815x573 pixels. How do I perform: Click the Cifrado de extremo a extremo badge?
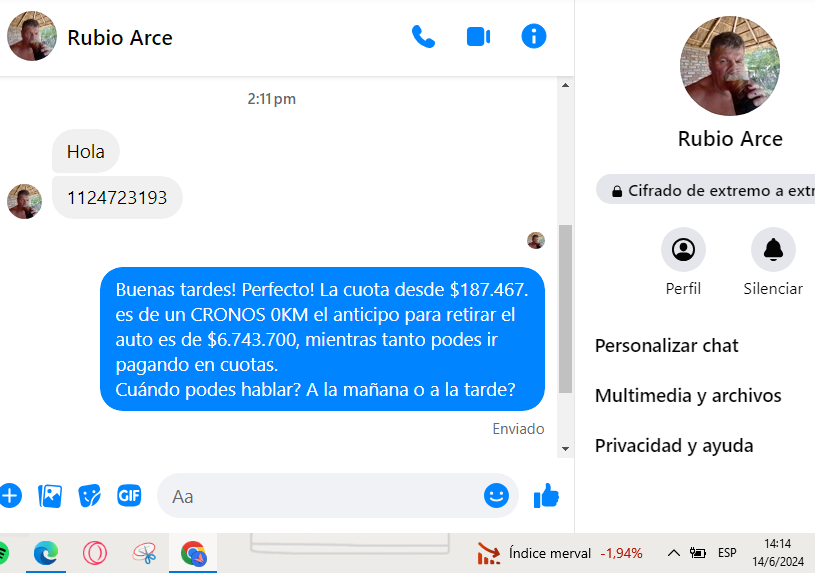click(x=706, y=190)
